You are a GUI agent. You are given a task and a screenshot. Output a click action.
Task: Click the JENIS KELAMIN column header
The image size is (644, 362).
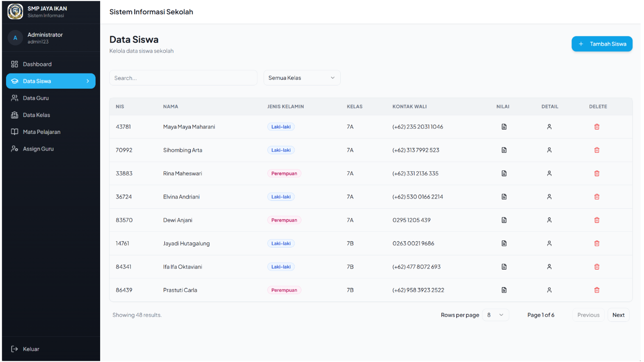(286, 107)
